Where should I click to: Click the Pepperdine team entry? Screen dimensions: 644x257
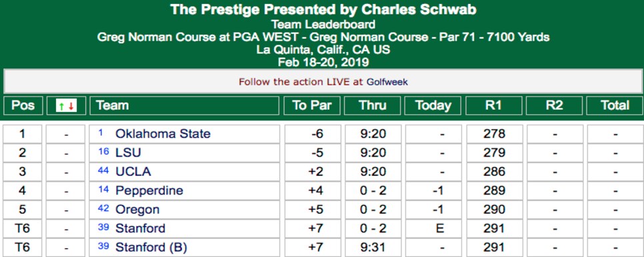click(149, 190)
